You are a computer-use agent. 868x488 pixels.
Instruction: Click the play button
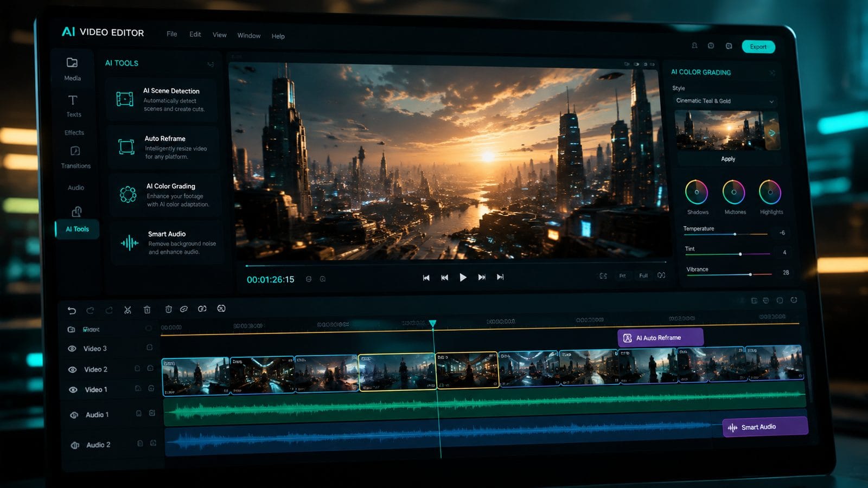(x=463, y=277)
